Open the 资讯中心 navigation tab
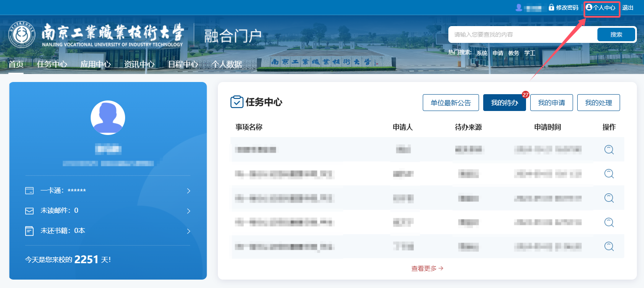 coord(139,64)
